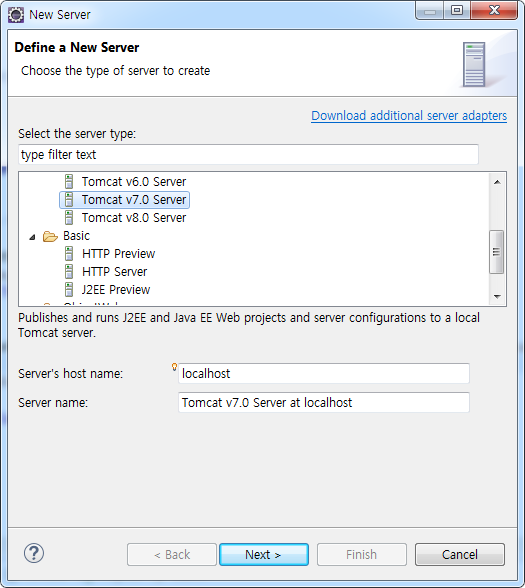Choose HTTP Preview server type

point(118,254)
